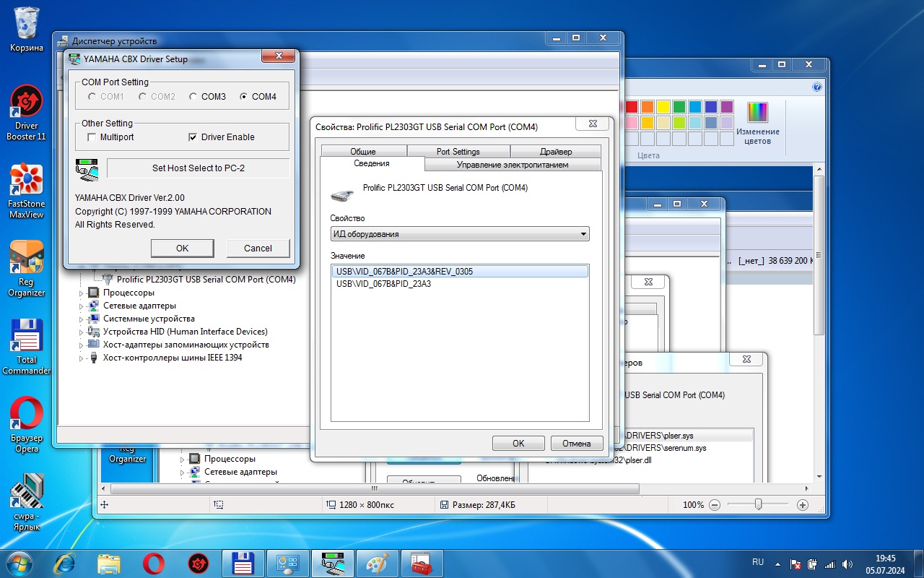Open the 'ИД оборудования' property dropdown

tap(460, 234)
